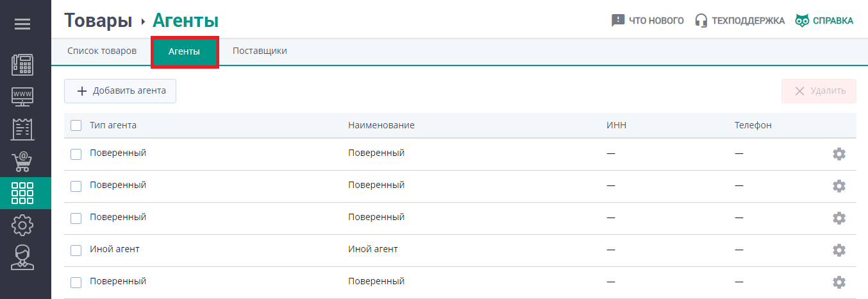Image resolution: width=868 pixels, height=299 pixels.
Task: Open the WWW monitor sidebar icon
Action: tap(23, 98)
